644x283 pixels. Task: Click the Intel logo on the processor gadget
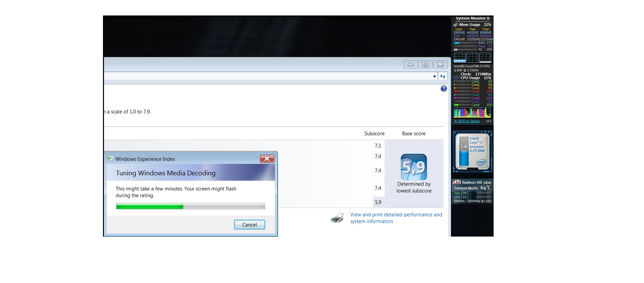[x=481, y=162]
